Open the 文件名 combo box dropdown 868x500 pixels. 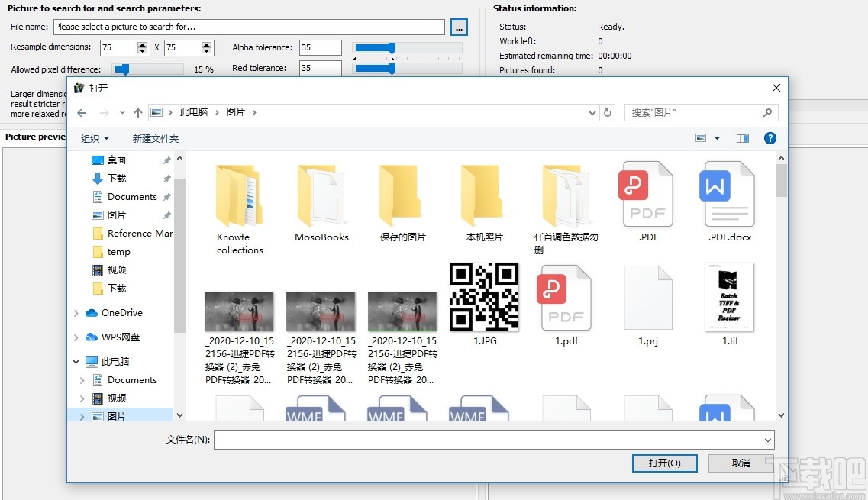coord(766,439)
